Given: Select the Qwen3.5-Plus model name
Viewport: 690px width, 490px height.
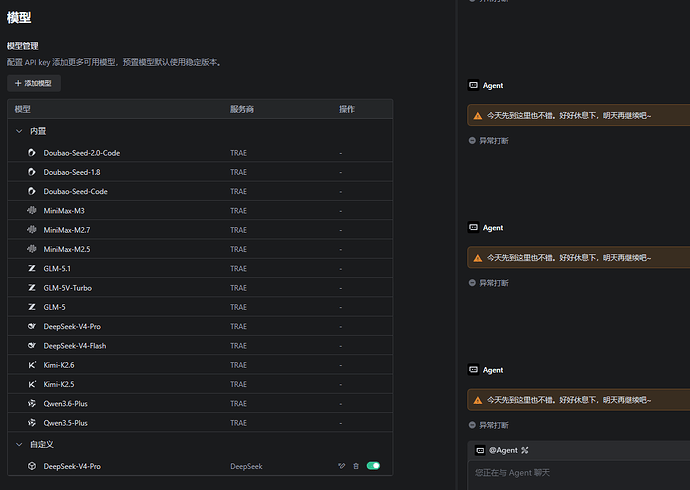Looking at the screenshot, I should click(x=65, y=423).
